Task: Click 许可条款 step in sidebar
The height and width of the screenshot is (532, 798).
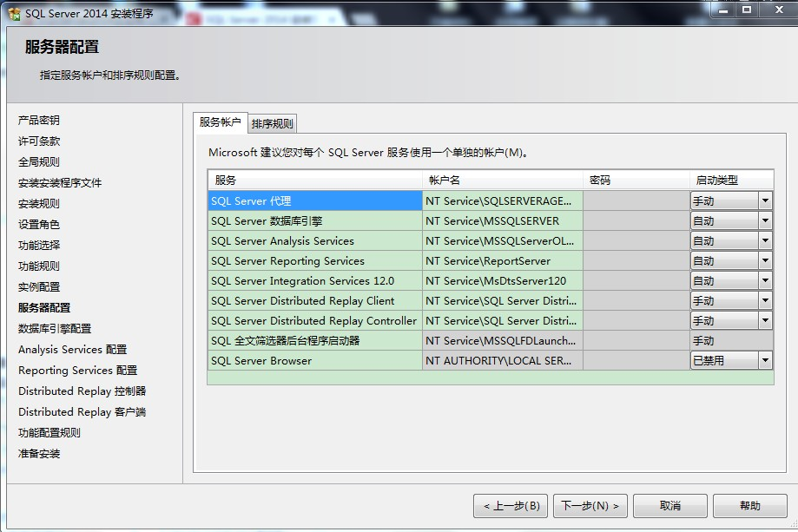Action: (39, 141)
